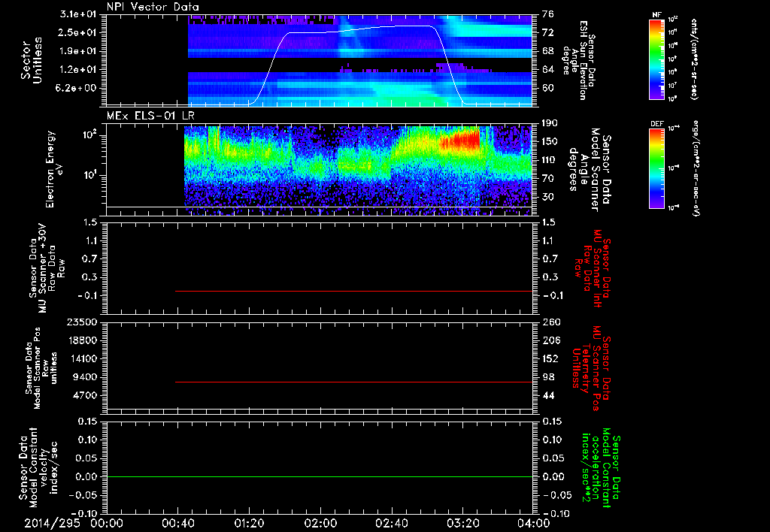The height and width of the screenshot is (532, 770).
Task: Click the '01:20' time tick label
Action: (x=248, y=523)
